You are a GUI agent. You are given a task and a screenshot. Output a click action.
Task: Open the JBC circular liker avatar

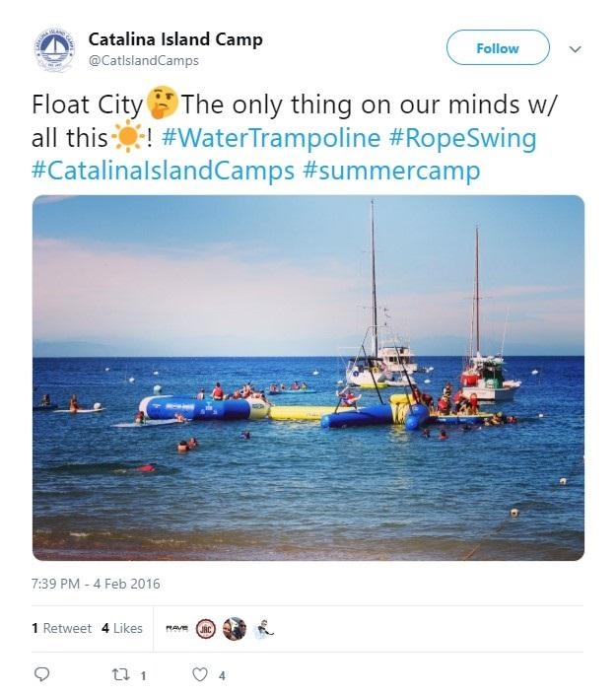(x=206, y=629)
